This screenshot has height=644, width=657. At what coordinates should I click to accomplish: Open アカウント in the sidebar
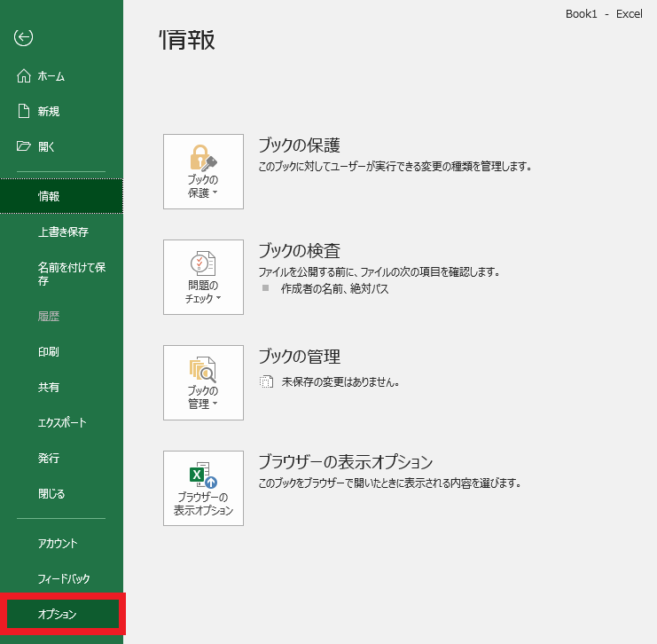point(61,544)
